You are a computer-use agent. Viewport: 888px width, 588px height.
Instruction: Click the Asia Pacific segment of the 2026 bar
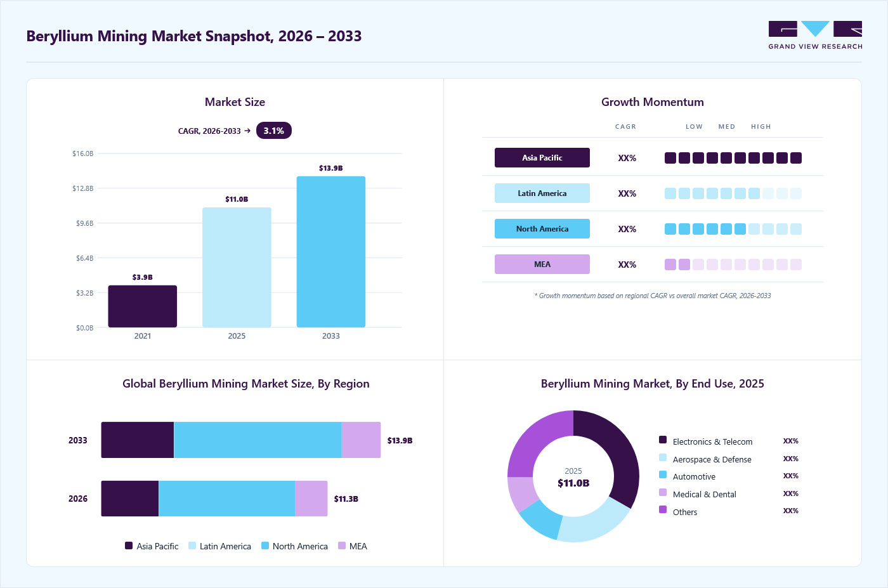tap(130, 499)
